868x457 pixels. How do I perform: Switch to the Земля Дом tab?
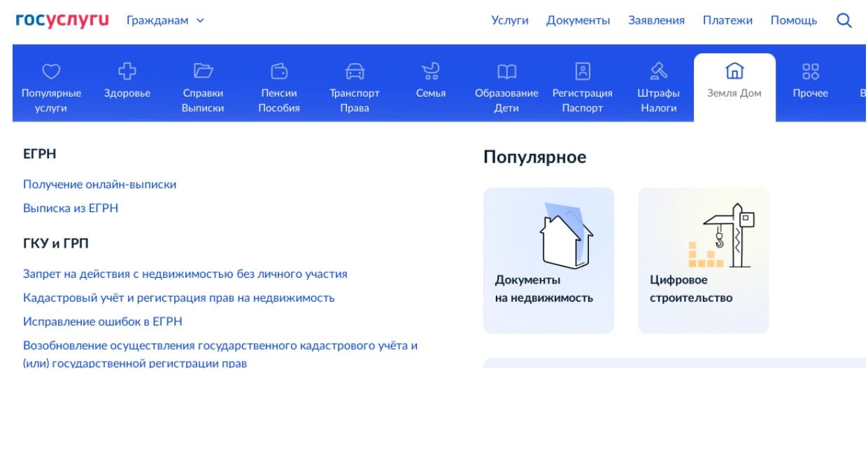point(734,83)
